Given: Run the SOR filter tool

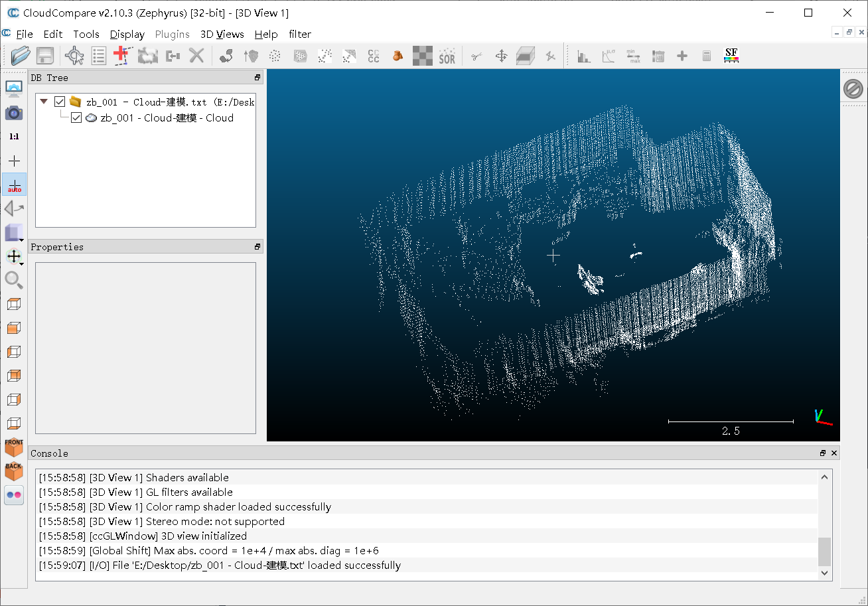Looking at the screenshot, I should tap(447, 56).
